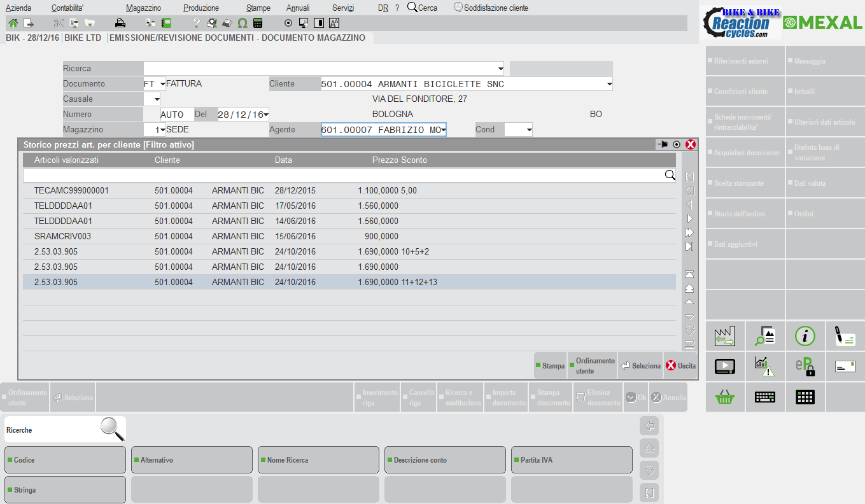Expand the Cliente dropdown
The width and height of the screenshot is (865, 504).
[x=609, y=84]
